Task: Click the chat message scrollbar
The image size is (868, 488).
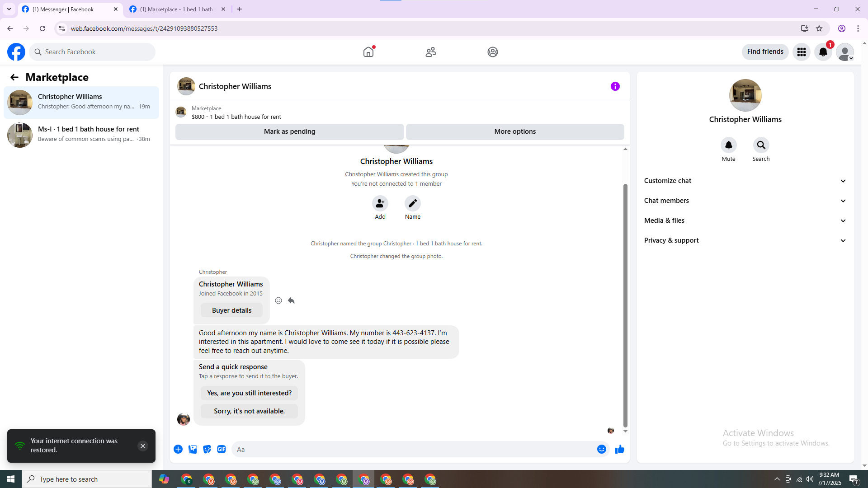Action: (625, 305)
